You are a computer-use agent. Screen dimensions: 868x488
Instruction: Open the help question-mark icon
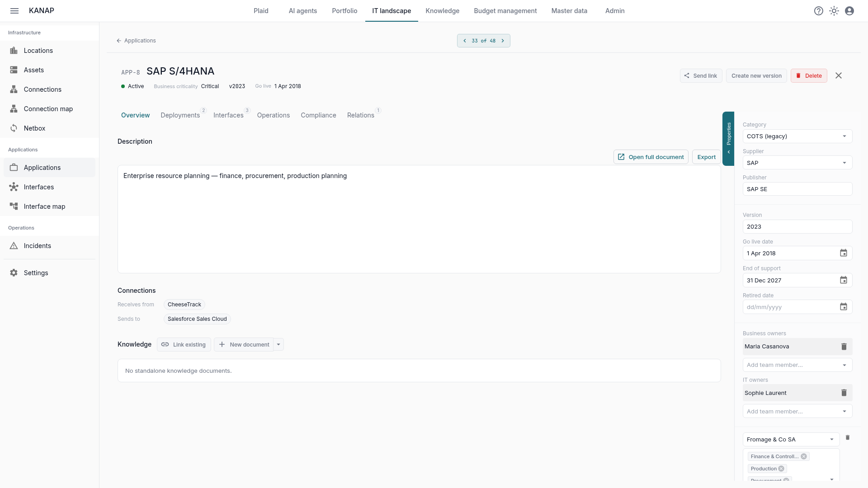pyautogui.click(x=819, y=11)
